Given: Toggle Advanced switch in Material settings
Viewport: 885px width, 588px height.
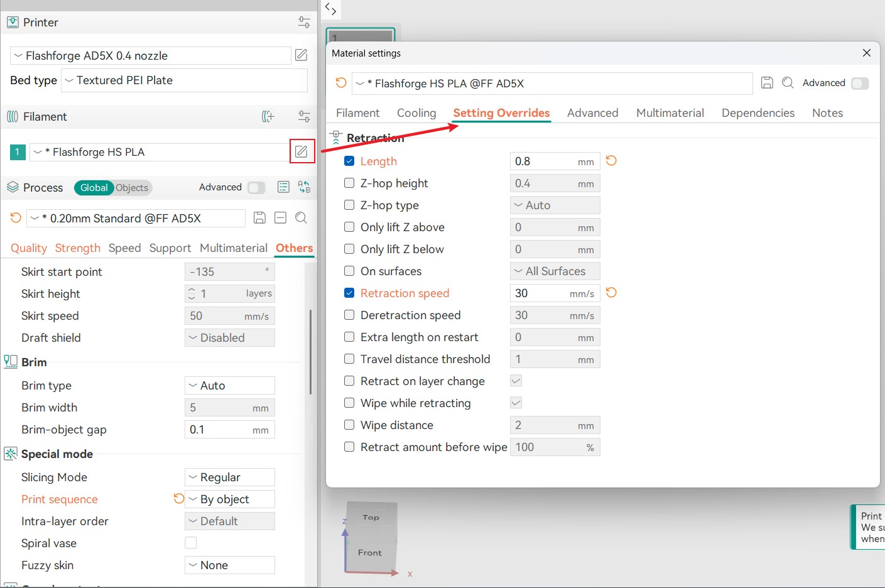Looking at the screenshot, I should 859,83.
